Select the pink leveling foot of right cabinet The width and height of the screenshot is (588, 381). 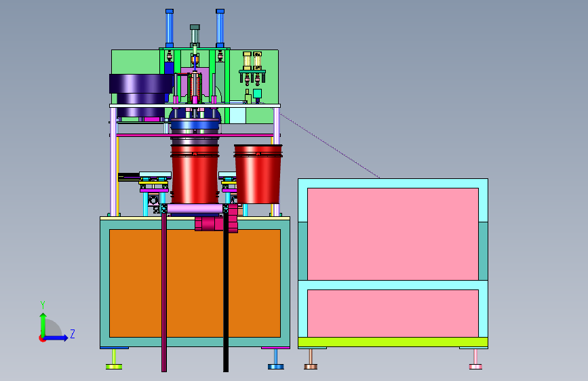click(x=475, y=359)
